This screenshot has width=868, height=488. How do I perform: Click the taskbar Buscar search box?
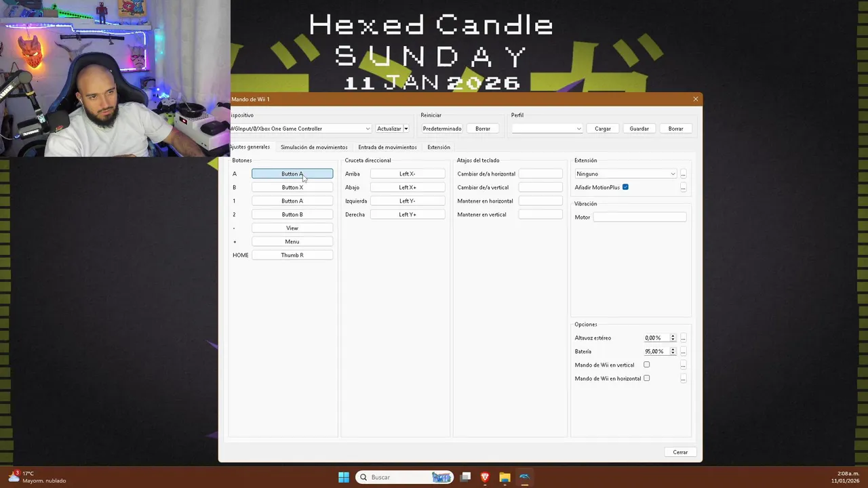(x=404, y=477)
